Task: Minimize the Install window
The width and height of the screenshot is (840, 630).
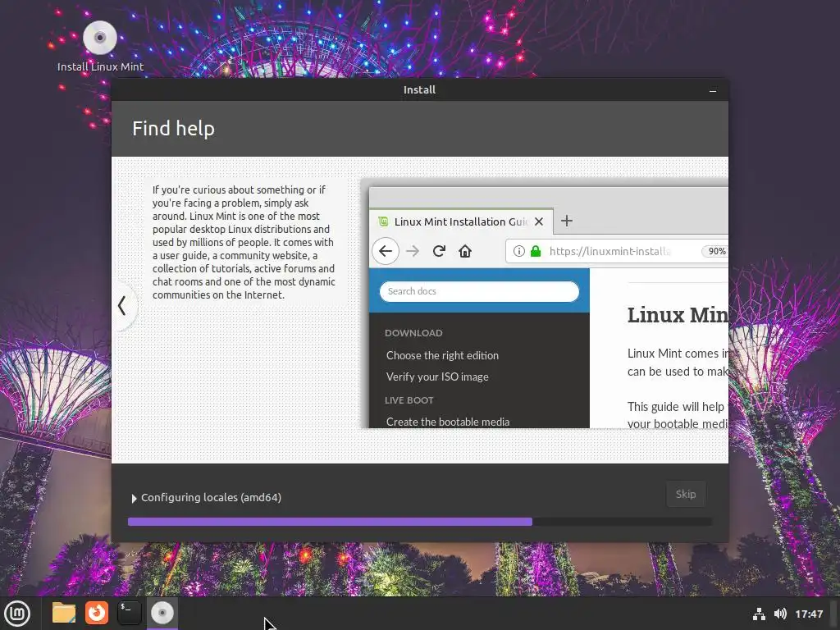Action: click(713, 90)
